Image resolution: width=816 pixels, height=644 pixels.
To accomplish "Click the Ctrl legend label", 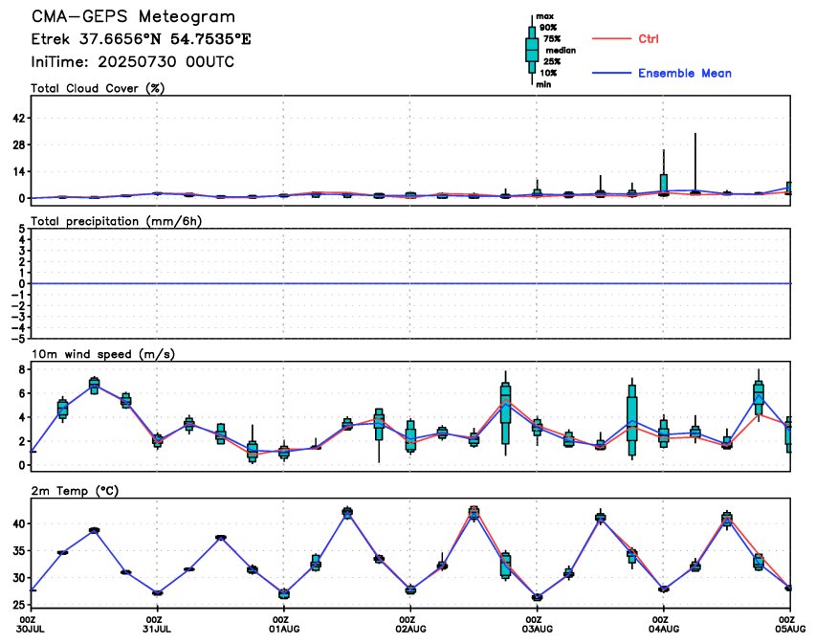I will (x=649, y=38).
